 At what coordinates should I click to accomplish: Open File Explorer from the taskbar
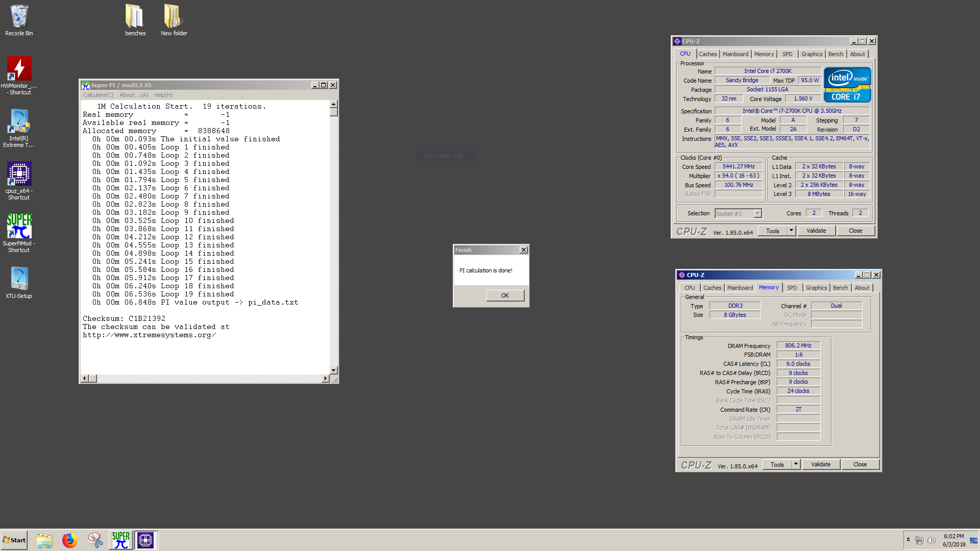(44, 540)
